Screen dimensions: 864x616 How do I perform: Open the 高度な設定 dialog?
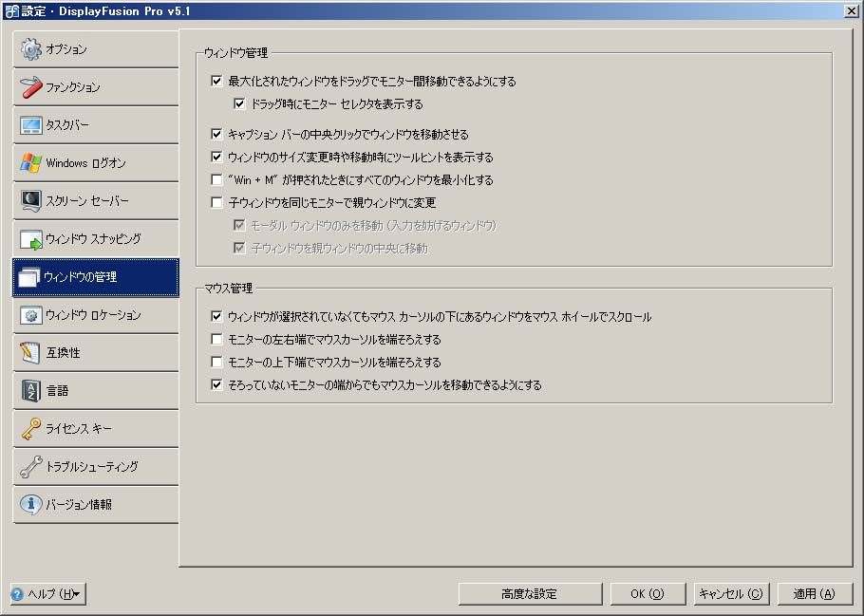pos(531,593)
